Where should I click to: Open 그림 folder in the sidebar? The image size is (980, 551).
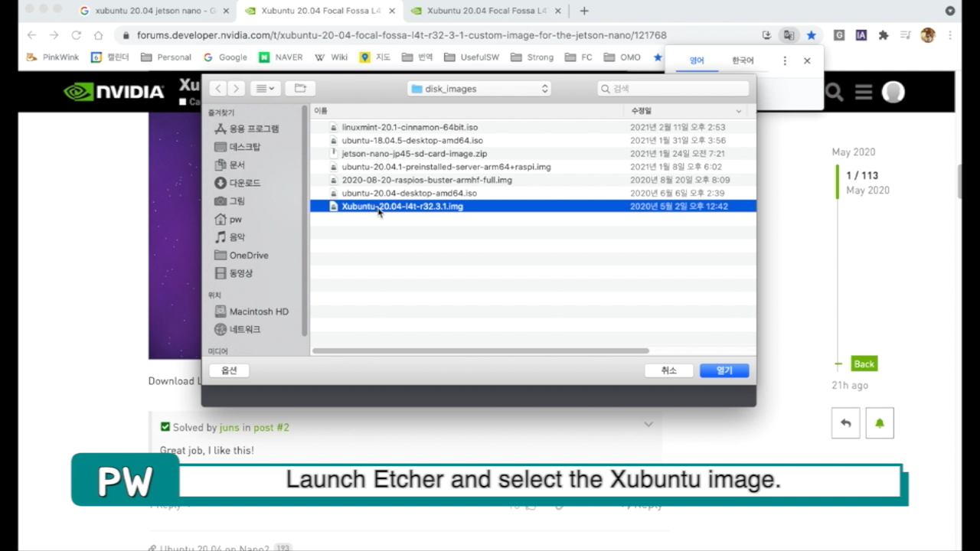230,201
